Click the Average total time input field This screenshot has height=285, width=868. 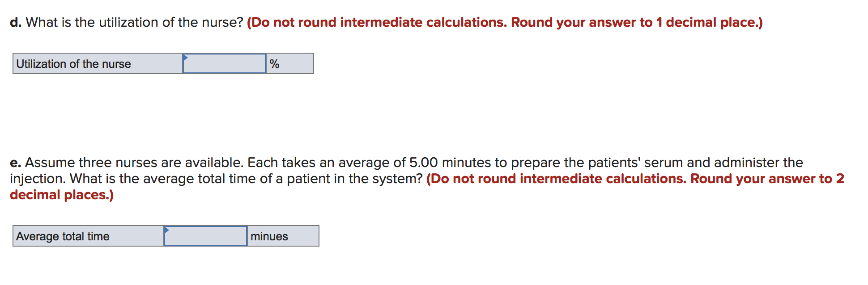click(206, 236)
